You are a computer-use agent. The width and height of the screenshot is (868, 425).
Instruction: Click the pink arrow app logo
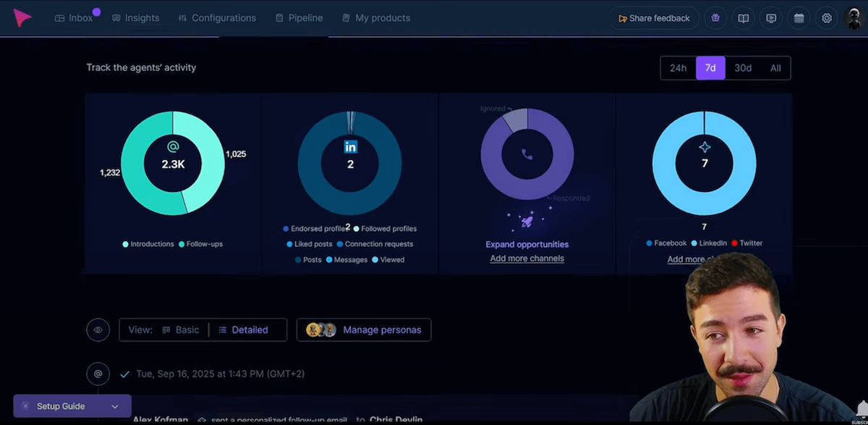[x=22, y=18]
